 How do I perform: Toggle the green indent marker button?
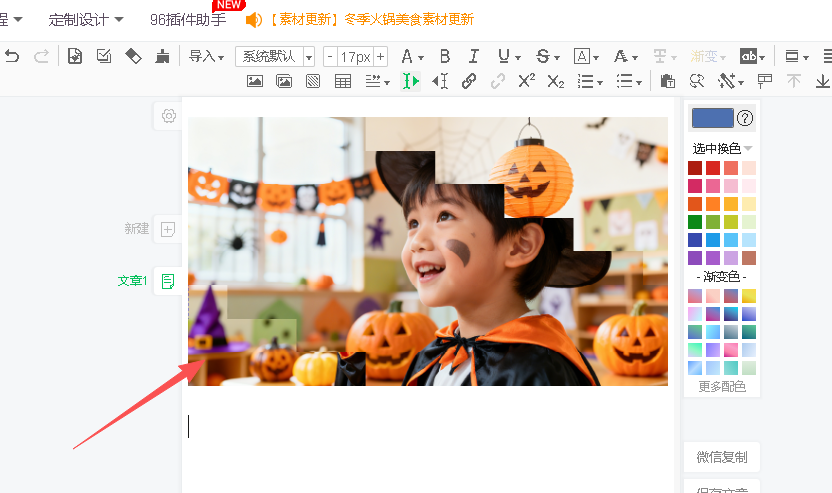coord(410,81)
